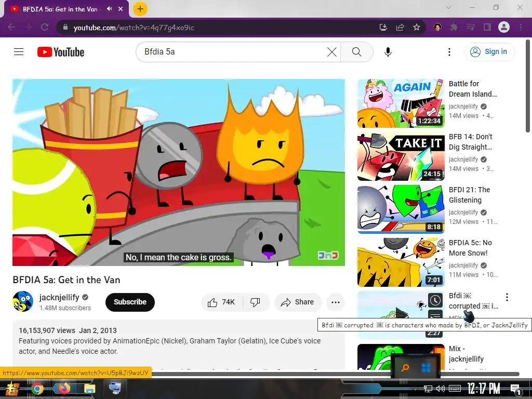
Task: Click the page vertical scrollbar
Action: click(x=528, y=86)
